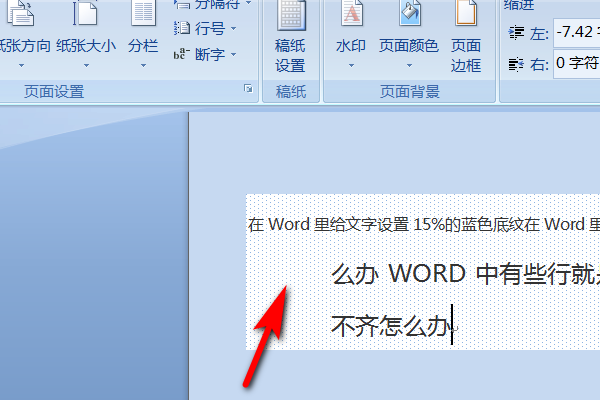The width and height of the screenshot is (600, 400).
Task: Click the 水印 watermark icon
Action: (x=352, y=13)
